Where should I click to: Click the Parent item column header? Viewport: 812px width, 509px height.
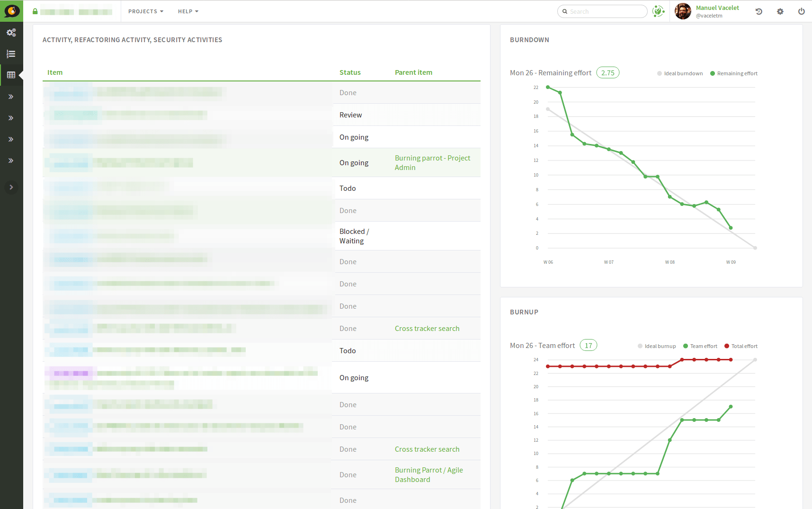click(x=413, y=72)
